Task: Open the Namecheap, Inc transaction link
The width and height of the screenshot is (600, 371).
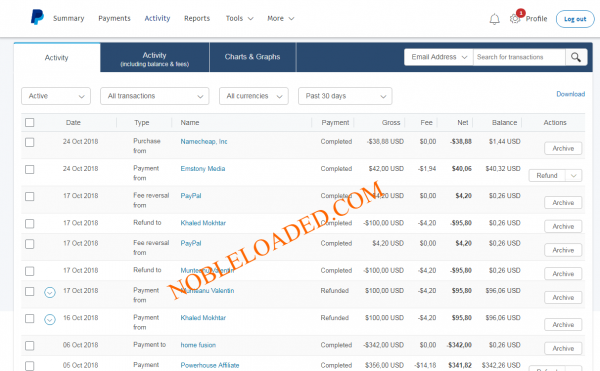Action: [x=204, y=142]
